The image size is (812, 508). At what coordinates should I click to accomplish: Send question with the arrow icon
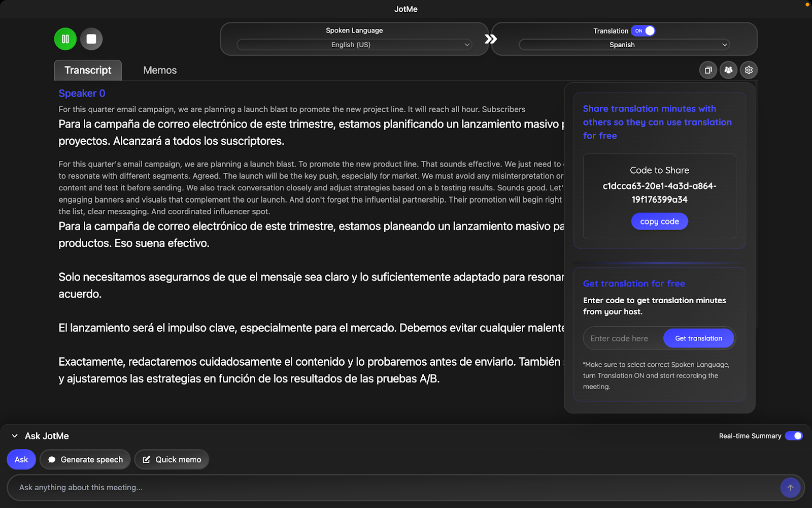(790, 488)
